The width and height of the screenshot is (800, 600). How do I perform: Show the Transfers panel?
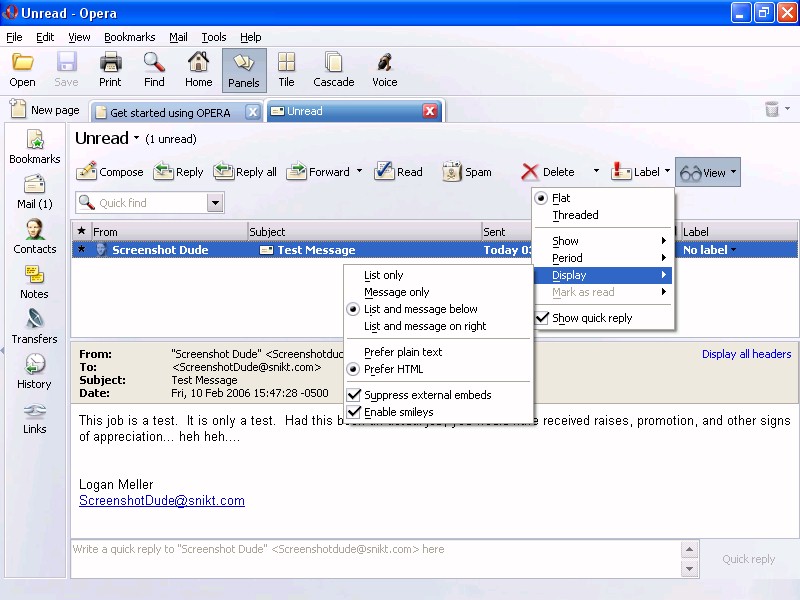35,326
